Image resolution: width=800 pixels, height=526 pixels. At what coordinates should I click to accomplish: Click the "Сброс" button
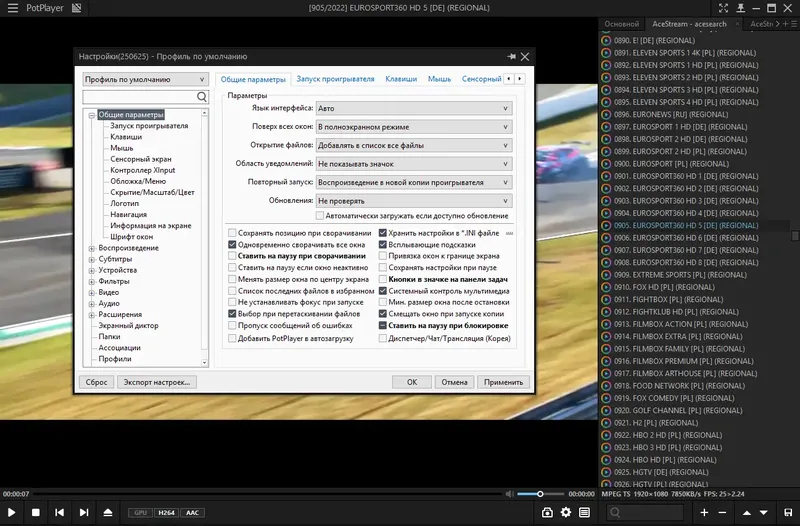[x=96, y=382]
